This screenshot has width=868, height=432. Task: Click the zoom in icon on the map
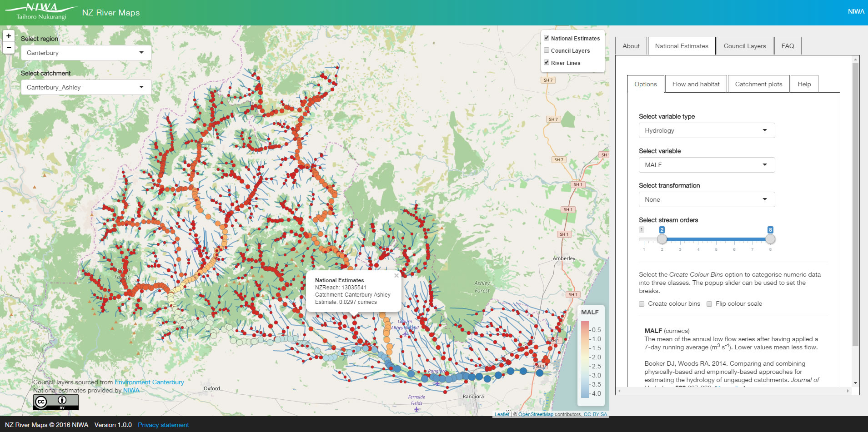coord(8,35)
